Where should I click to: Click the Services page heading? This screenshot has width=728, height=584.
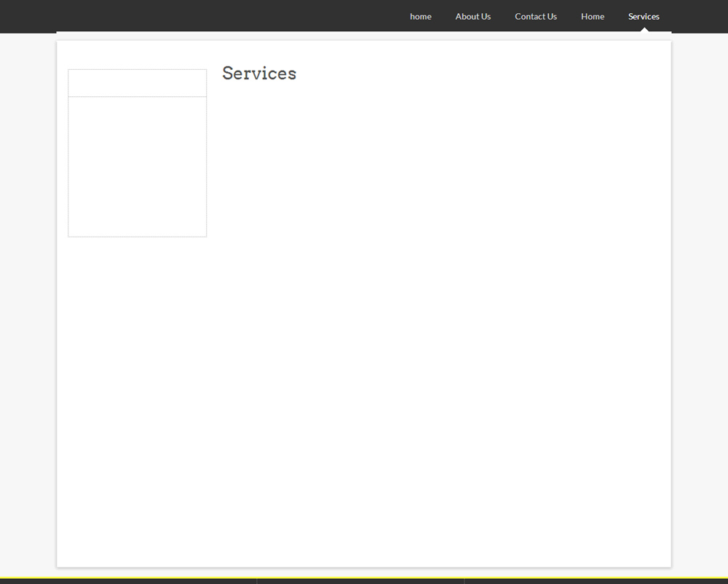click(x=259, y=74)
